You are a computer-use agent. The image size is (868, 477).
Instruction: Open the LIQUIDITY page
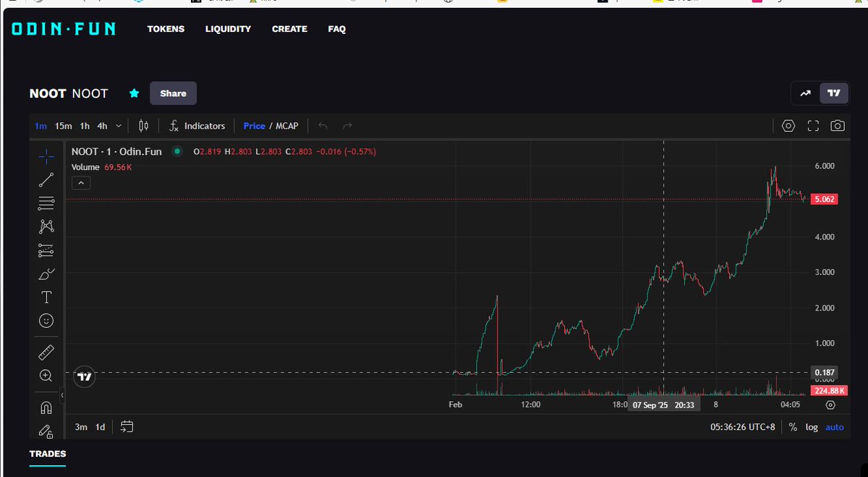coord(228,29)
